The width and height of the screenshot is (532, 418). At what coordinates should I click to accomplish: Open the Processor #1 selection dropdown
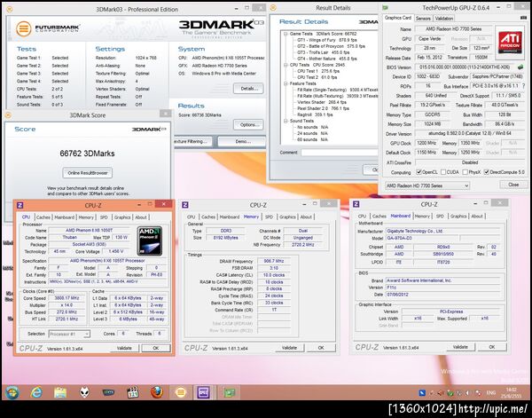(69, 334)
